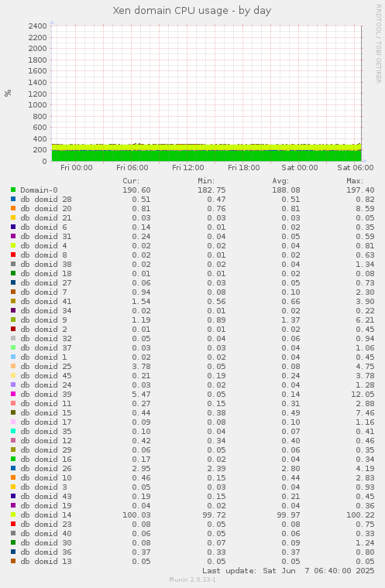Select the 'db domid 28' legend label
385x588 pixels.
[46, 200]
